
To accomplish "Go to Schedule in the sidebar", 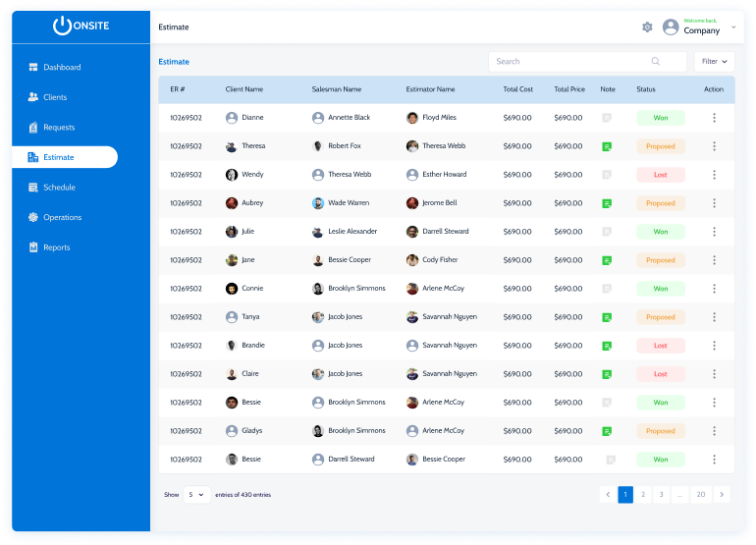I will coord(59,188).
